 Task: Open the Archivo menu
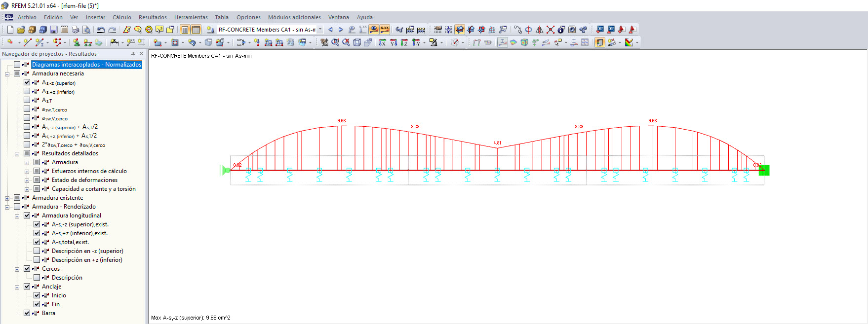pyautogui.click(x=27, y=17)
